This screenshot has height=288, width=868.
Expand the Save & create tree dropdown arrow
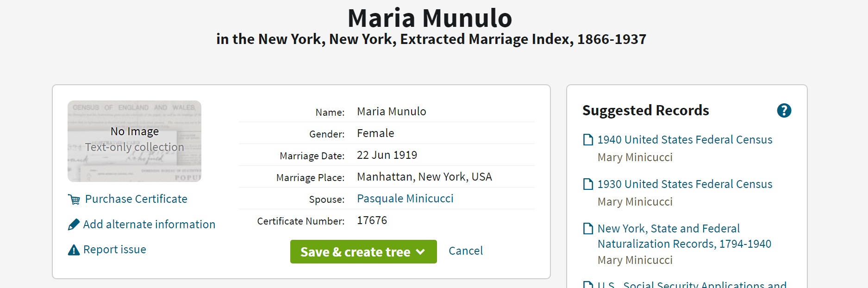[x=420, y=252]
